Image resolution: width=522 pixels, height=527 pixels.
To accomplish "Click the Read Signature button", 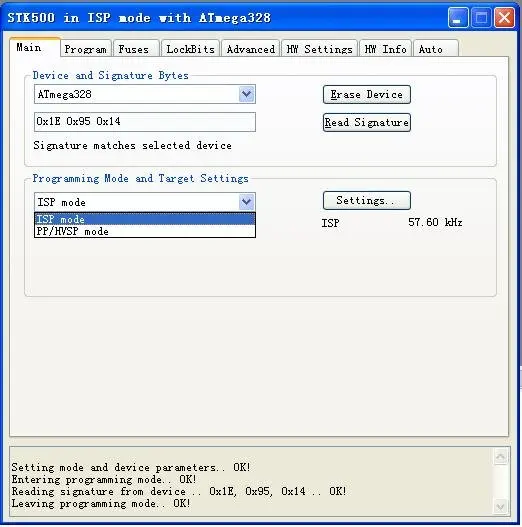I will click(x=367, y=122).
